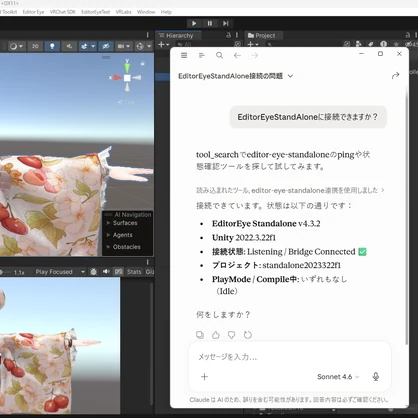Image resolution: width=418 pixels, height=418 pixels.
Task: Click the Claude chat list icon
Action: [202, 55]
